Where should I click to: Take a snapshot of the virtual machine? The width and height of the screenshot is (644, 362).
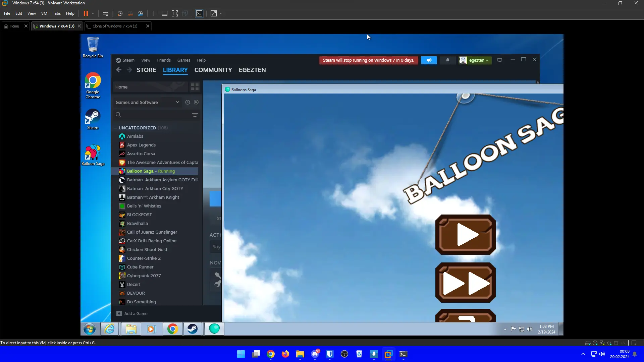pos(120,13)
